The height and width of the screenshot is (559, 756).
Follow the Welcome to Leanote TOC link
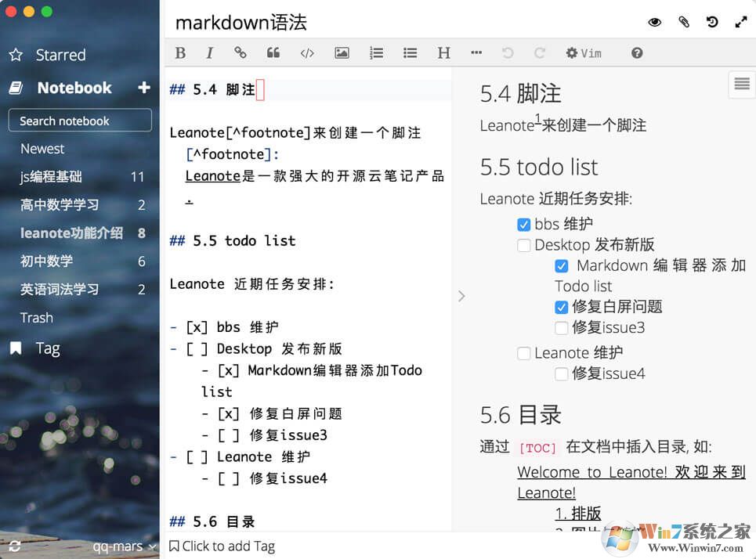coord(631,482)
